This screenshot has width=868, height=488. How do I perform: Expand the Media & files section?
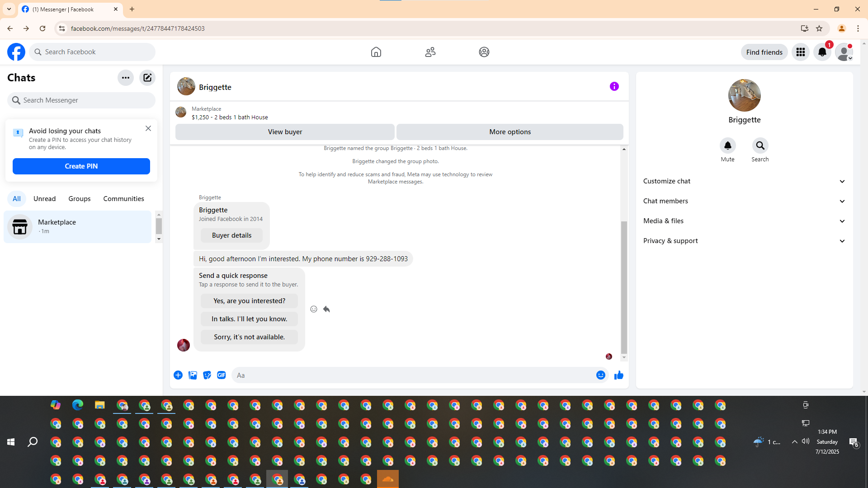coord(744,221)
